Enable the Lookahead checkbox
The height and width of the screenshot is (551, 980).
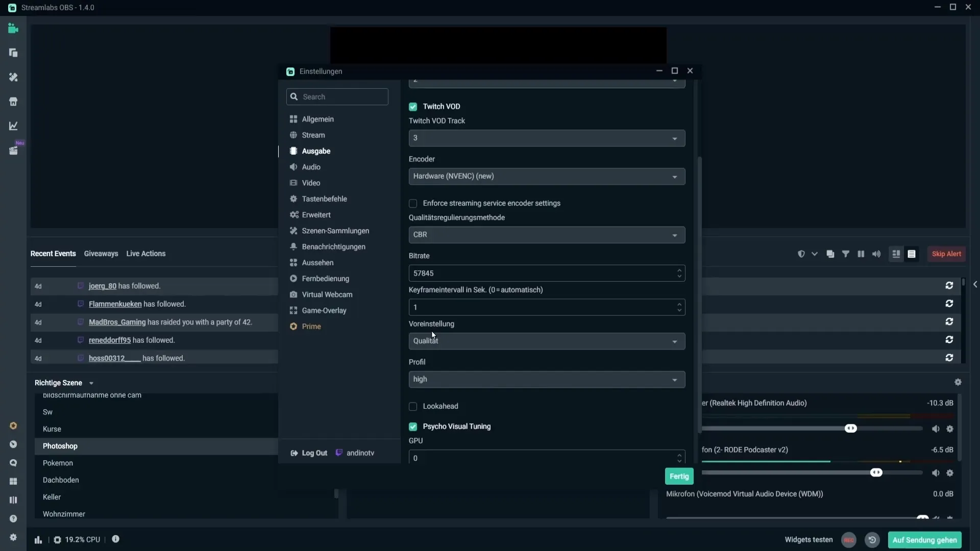point(413,407)
